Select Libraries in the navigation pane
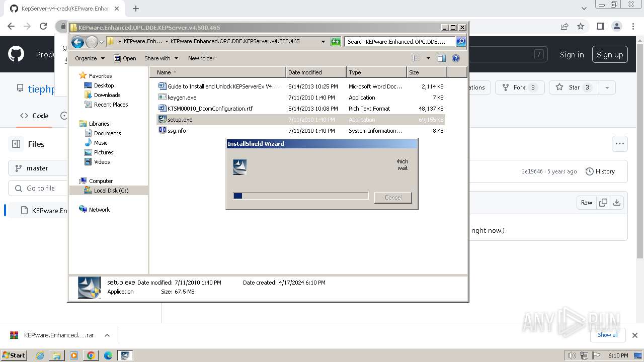The image size is (644, 362). pyautogui.click(x=99, y=124)
